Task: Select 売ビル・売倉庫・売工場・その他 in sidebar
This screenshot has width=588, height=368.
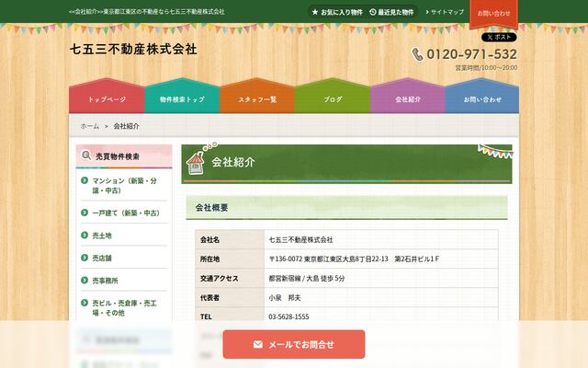Action: (x=124, y=308)
